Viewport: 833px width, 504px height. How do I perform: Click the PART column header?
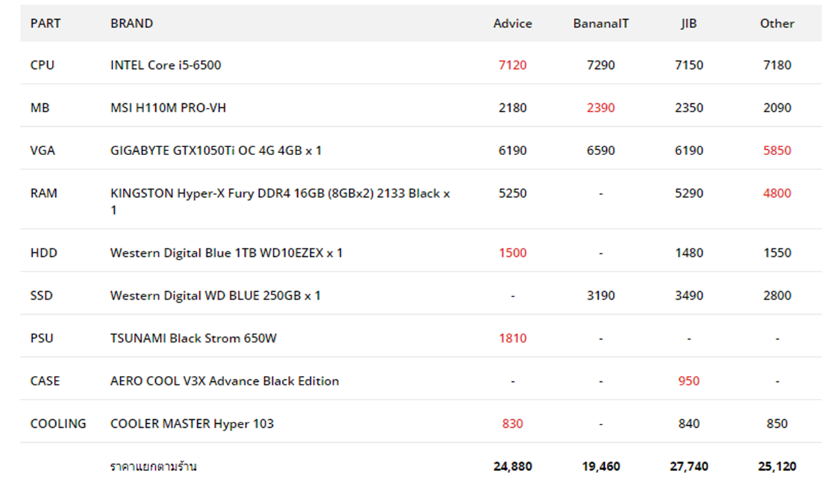45,24
